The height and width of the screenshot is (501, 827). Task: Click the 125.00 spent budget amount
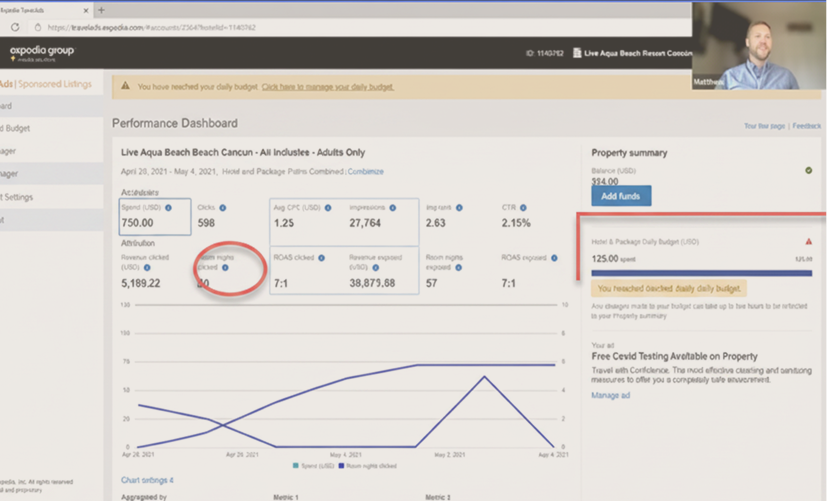[613, 259]
